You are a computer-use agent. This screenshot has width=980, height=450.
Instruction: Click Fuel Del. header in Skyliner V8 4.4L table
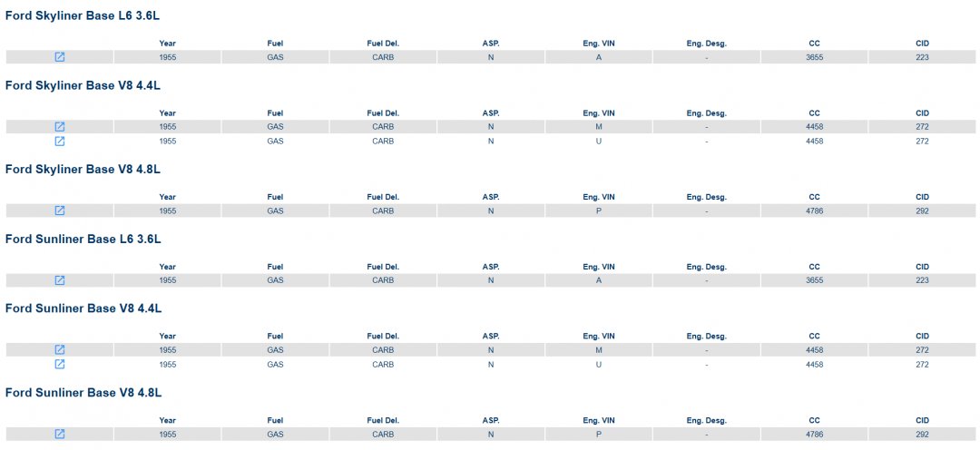pyautogui.click(x=383, y=112)
